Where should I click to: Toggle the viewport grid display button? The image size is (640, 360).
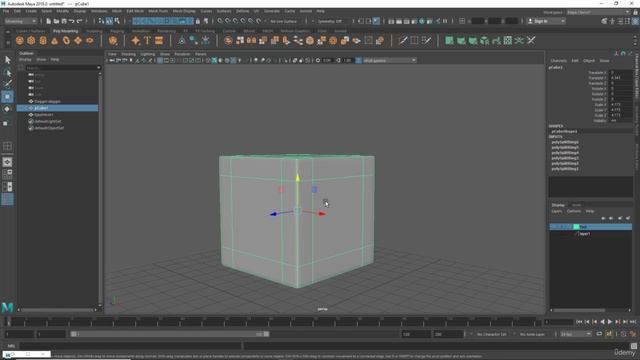coord(160,60)
